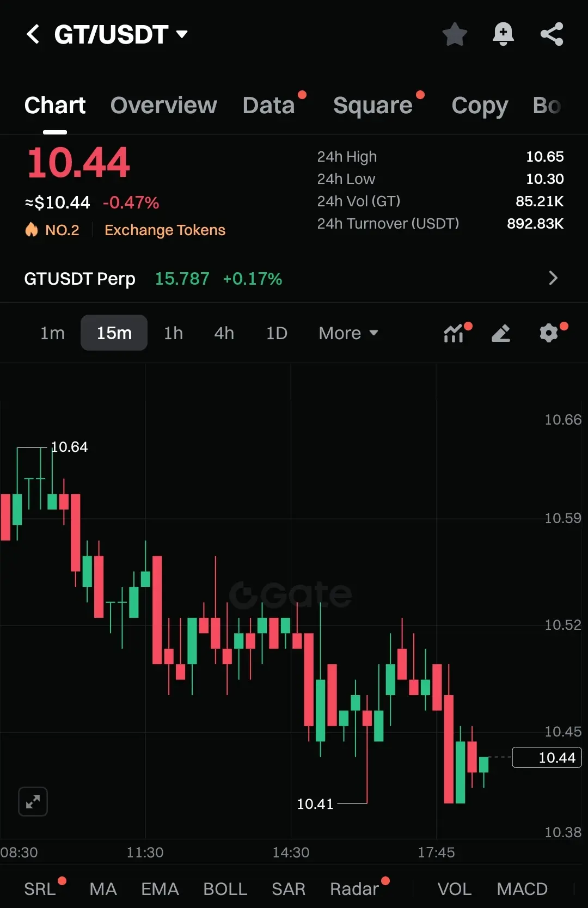Tap the 10.64 high marker on chart
588x908 pixels.
pos(69,447)
